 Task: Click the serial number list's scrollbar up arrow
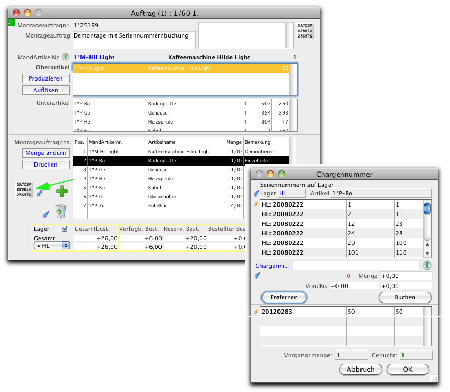pyautogui.click(x=427, y=245)
